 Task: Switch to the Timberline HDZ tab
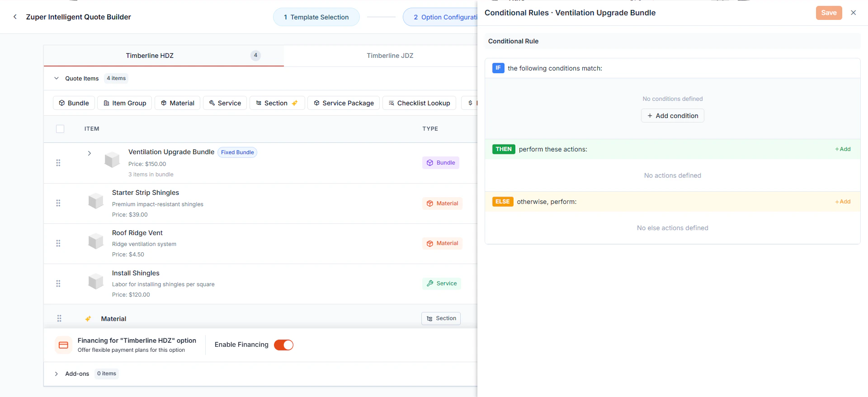pyautogui.click(x=164, y=56)
